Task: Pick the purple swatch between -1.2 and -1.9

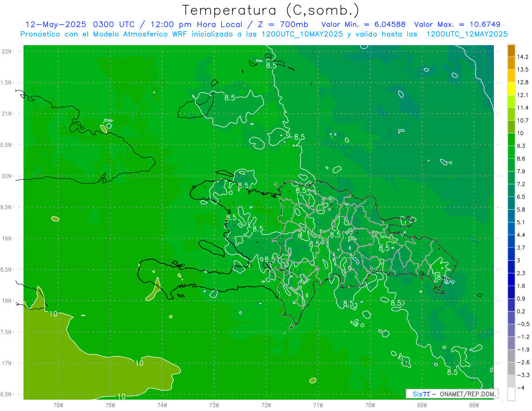Action: [511, 343]
